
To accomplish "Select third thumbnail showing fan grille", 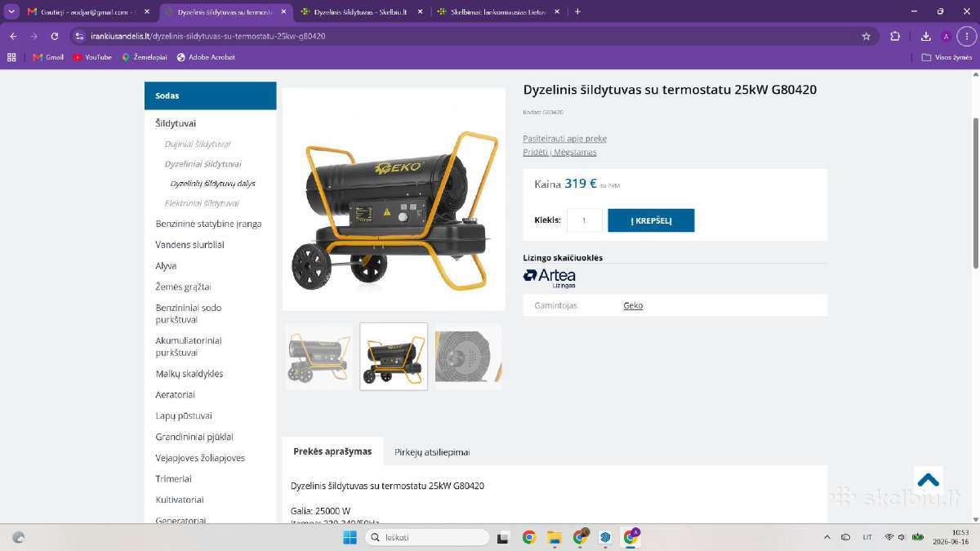I will click(468, 356).
